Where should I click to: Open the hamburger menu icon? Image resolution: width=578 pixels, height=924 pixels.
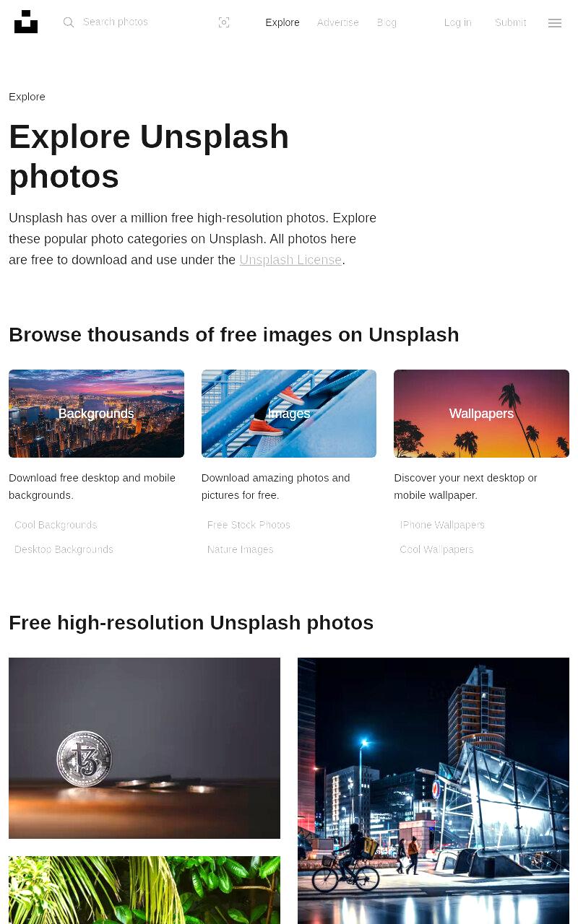[x=555, y=23]
